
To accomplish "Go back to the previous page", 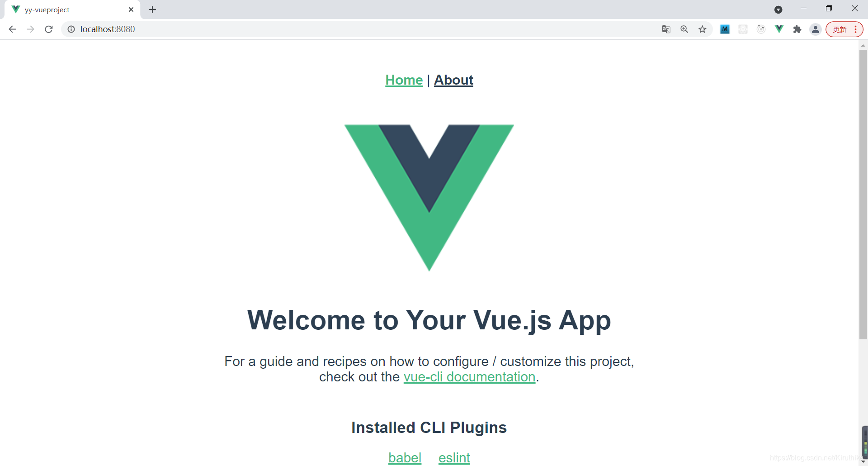I will tap(12, 29).
